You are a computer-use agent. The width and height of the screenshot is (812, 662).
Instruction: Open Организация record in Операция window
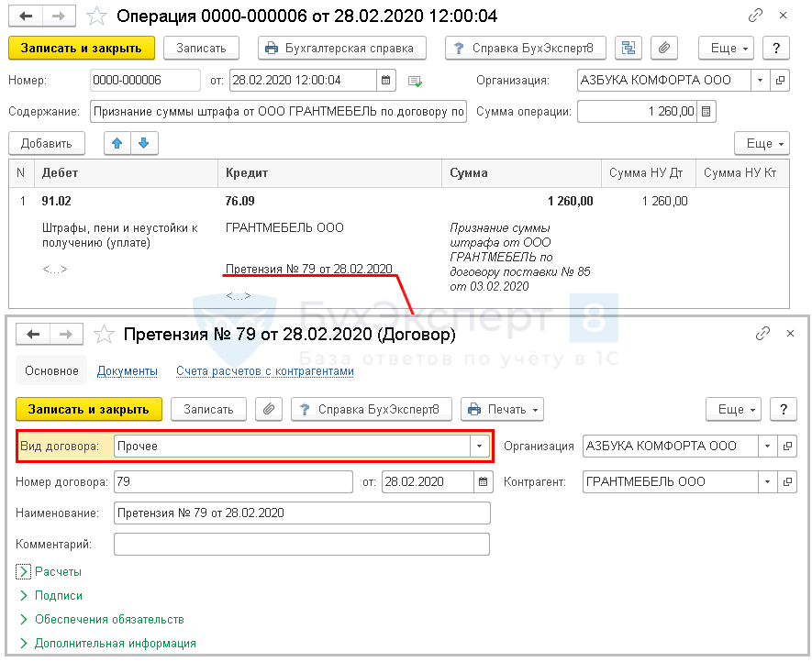coord(780,80)
